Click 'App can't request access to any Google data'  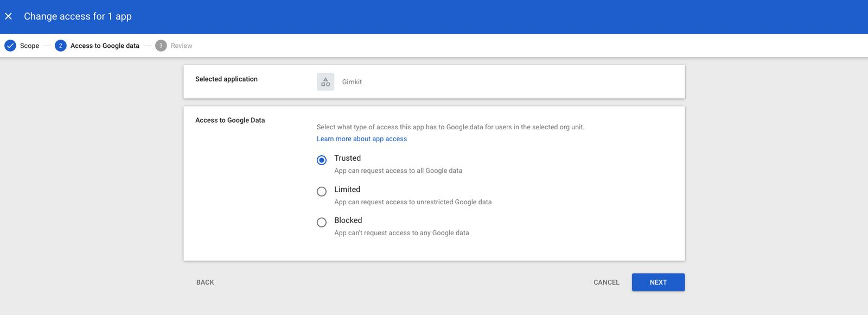pos(401,233)
